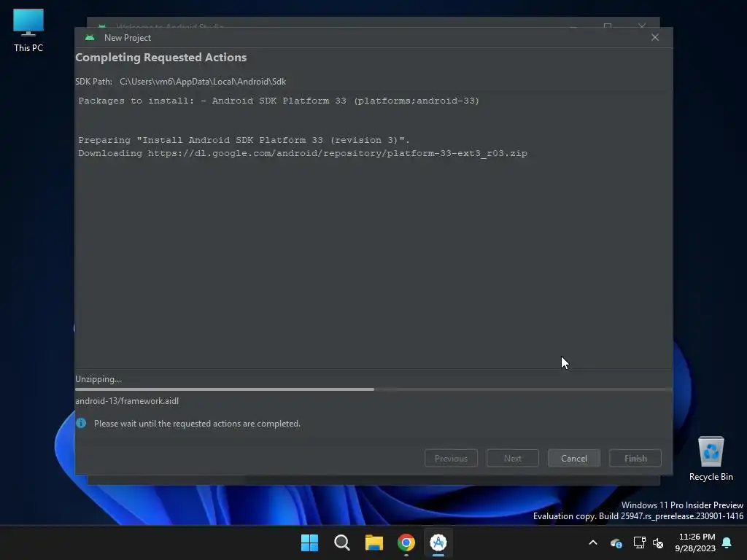Select the Recycle Bin desktop icon
The width and height of the screenshot is (747, 560).
711,459
